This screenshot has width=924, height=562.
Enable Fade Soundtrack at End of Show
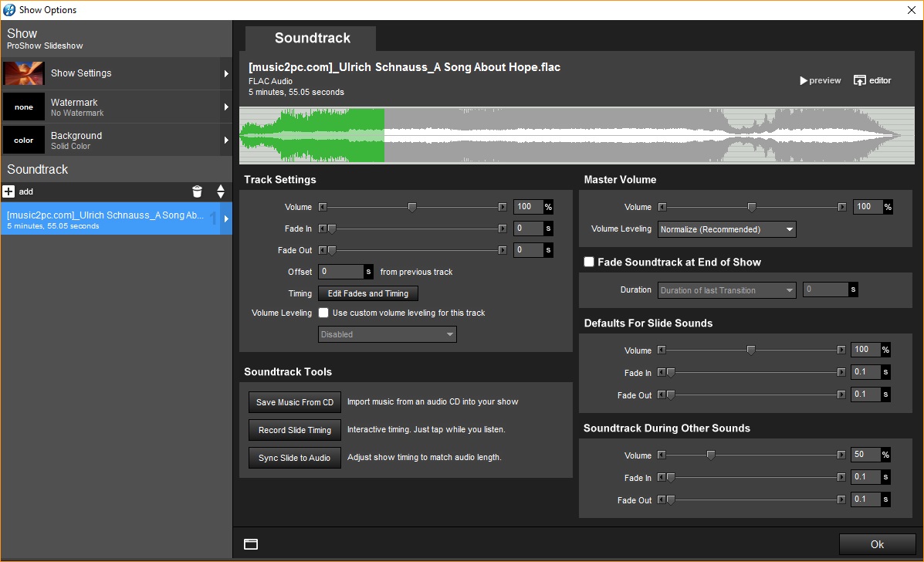pyautogui.click(x=589, y=262)
